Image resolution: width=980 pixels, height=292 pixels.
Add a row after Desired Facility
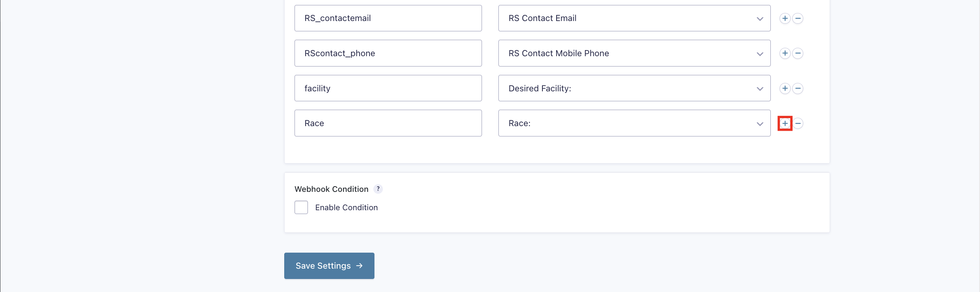pyautogui.click(x=785, y=89)
